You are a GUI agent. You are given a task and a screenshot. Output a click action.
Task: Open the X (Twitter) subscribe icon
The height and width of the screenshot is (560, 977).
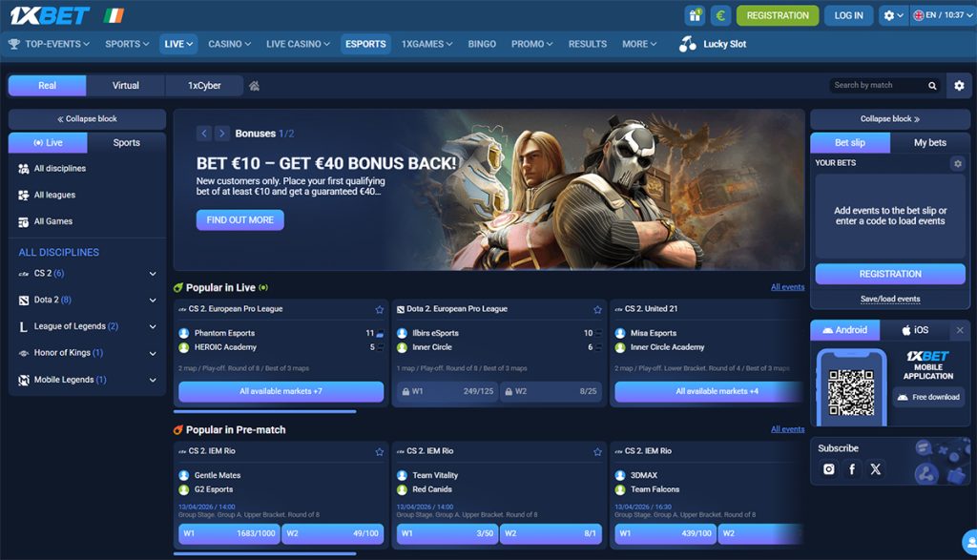(x=876, y=469)
